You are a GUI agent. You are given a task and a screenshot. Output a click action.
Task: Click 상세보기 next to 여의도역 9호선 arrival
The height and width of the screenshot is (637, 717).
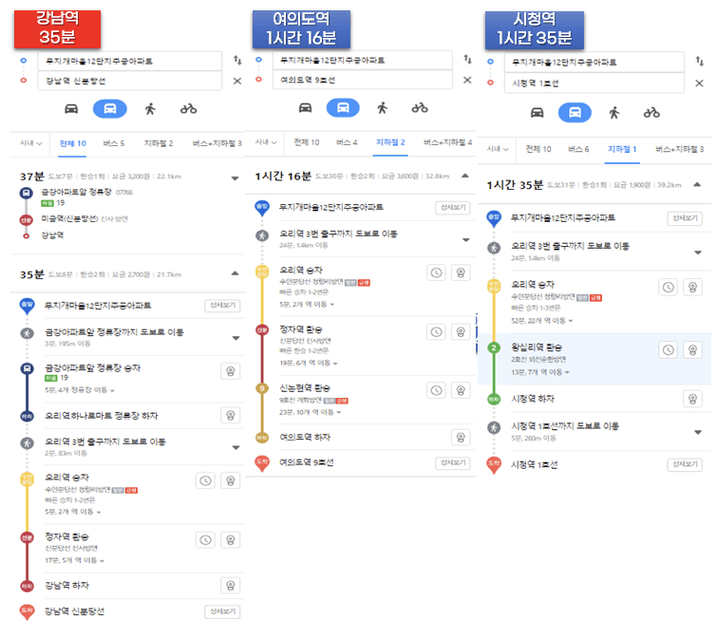pyautogui.click(x=453, y=463)
